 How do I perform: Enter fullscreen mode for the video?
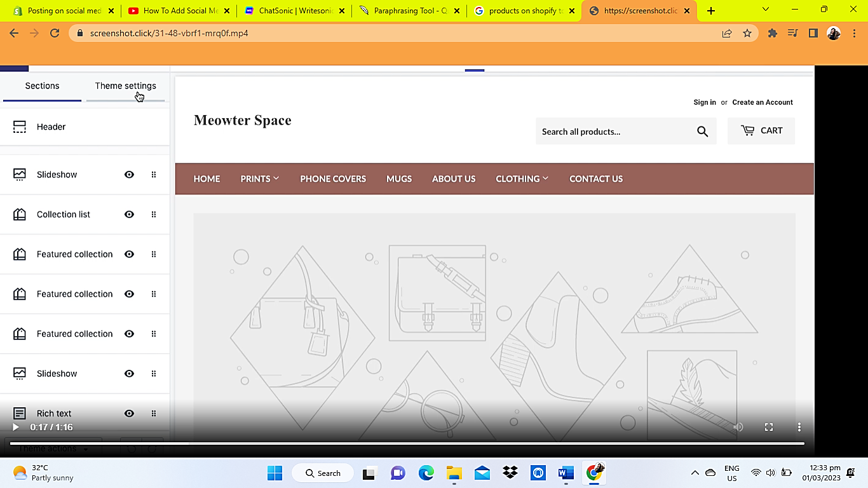(769, 427)
